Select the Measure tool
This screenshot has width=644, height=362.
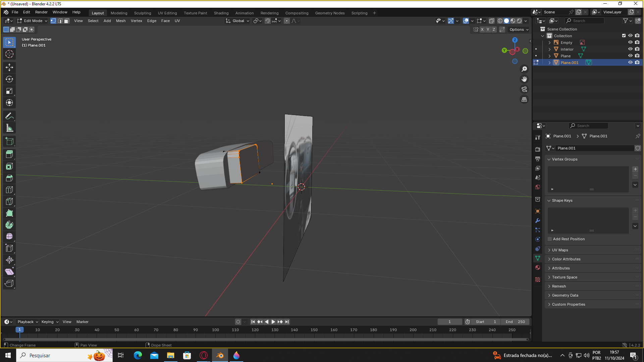pyautogui.click(x=9, y=128)
